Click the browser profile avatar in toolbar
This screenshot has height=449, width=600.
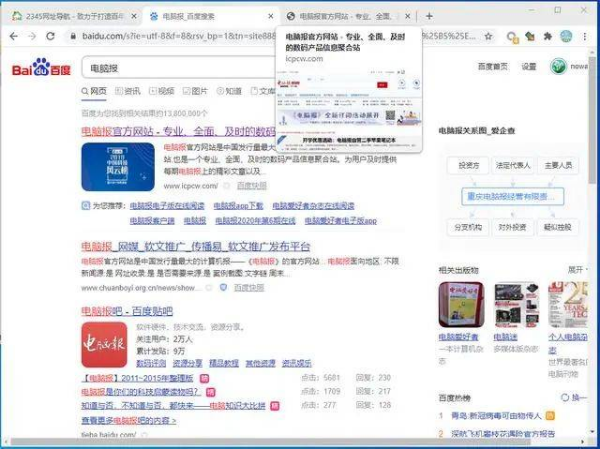click(x=566, y=36)
